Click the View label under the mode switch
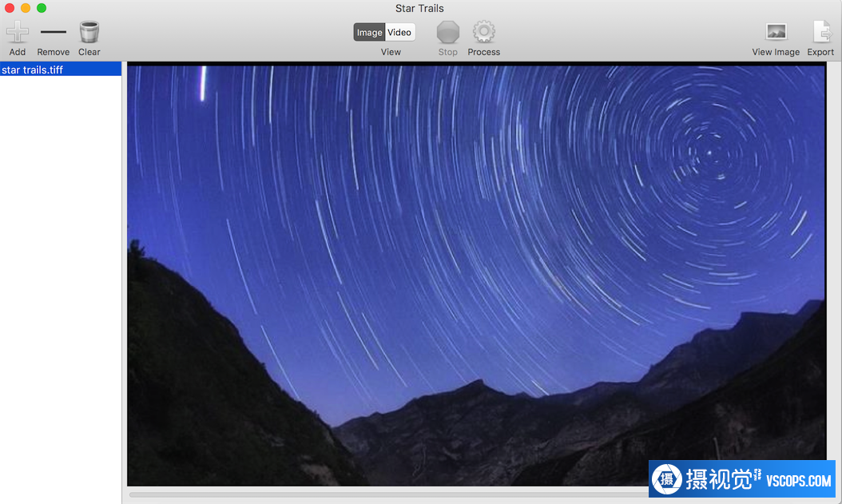The height and width of the screenshot is (504, 842). 391,53
